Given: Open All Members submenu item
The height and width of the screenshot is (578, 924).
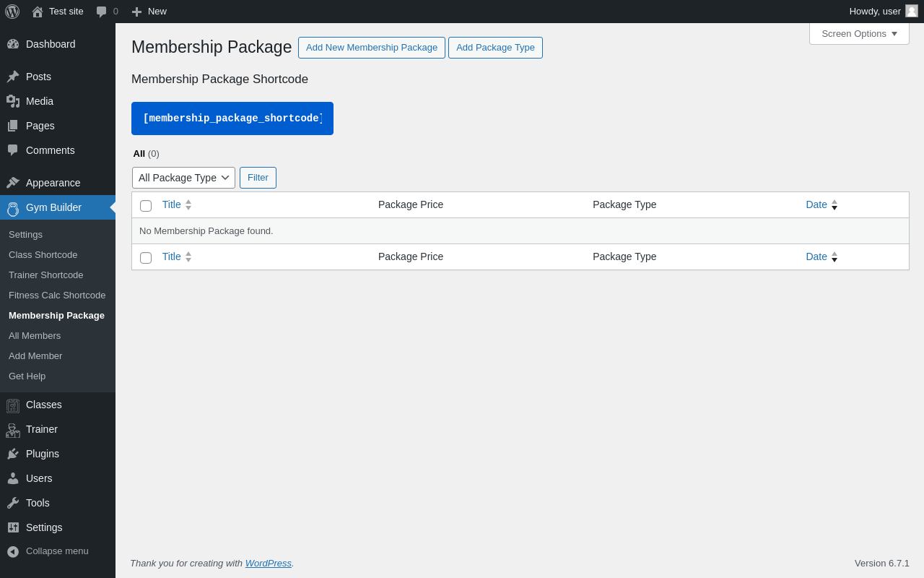Looking at the screenshot, I should [x=35, y=336].
